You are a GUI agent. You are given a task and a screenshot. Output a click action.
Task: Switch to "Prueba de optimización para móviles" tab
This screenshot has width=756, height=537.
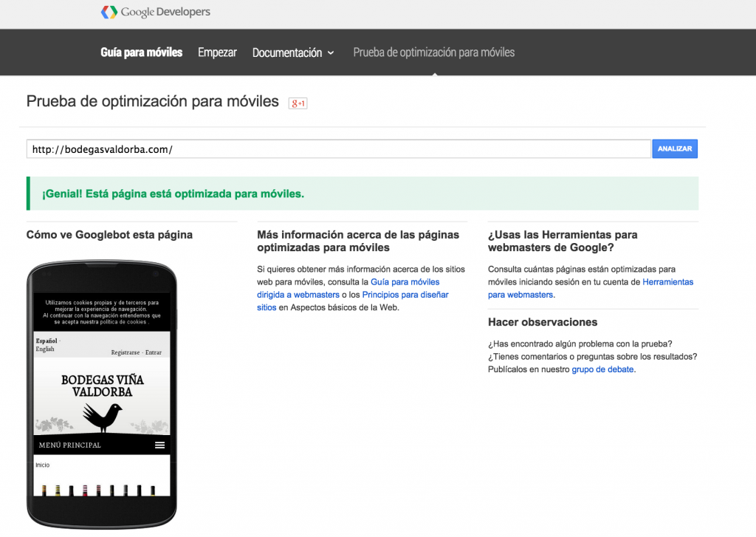(x=433, y=52)
